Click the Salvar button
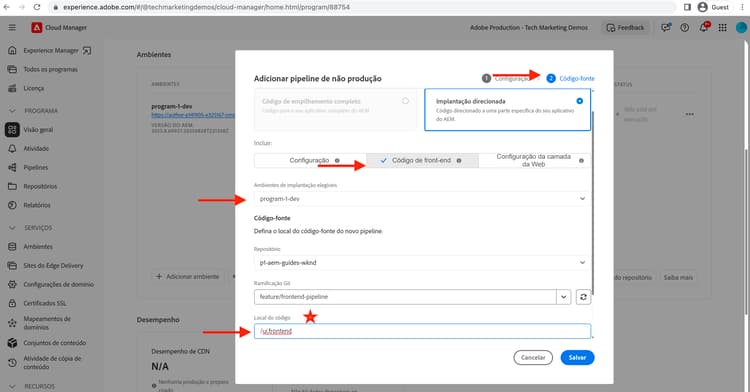The width and height of the screenshot is (750, 392). [x=577, y=358]
